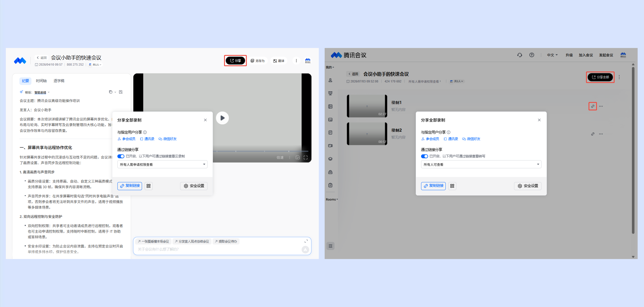Viewport: 644px width, 307px height.
Task: Open the vertical dots menu beside 分享全部
Action: pyautogui.click(x=619, y=77)
